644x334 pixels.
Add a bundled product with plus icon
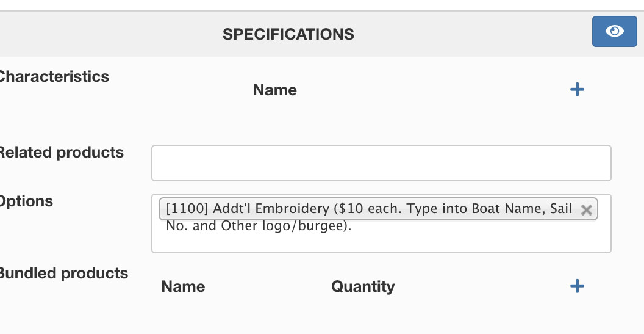tap(576, 286)
